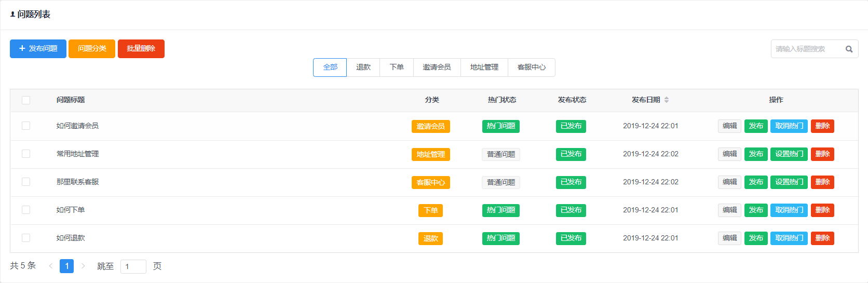Click 设置热门 for 那里联系客服
Viewport: 868px width, 283px height.
tap(789, 182)
